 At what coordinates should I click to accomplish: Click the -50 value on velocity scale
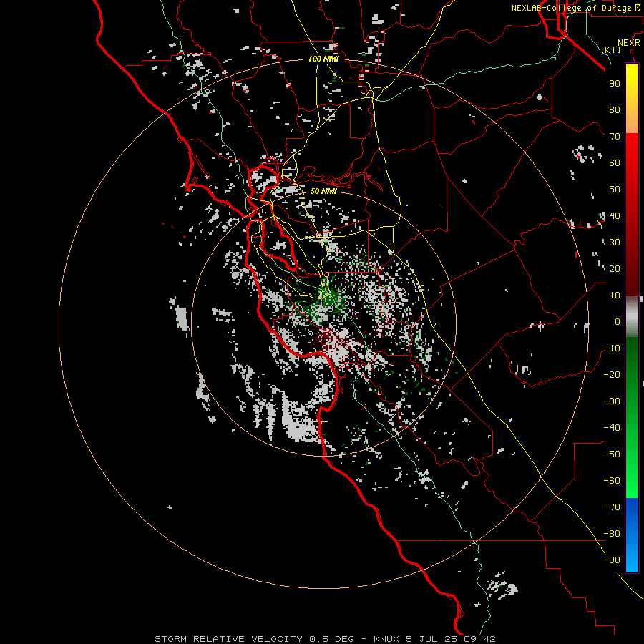612,454
